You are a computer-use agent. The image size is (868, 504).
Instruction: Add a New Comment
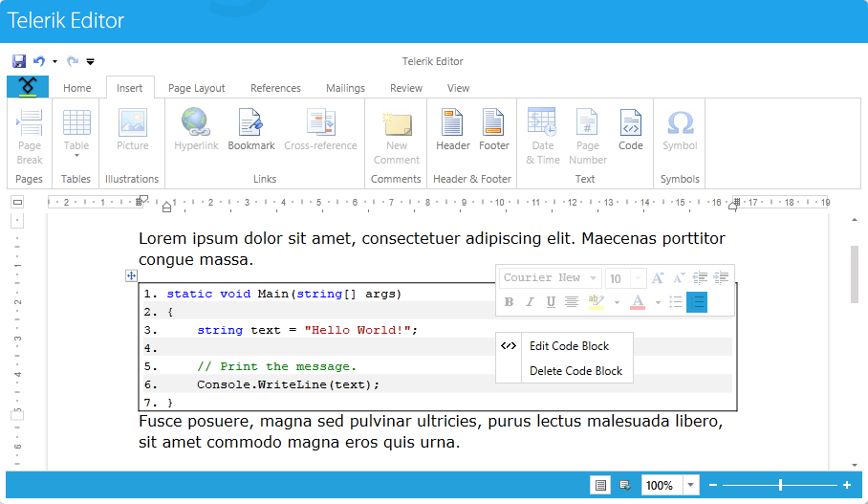(397, 137)
